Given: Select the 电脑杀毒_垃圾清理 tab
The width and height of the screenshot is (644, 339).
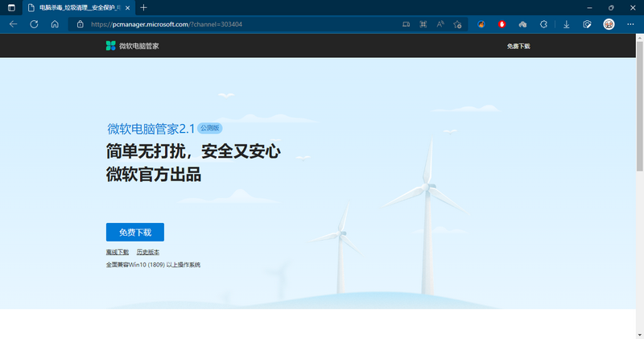Looking at the screenshot, I should coord(80,8).
